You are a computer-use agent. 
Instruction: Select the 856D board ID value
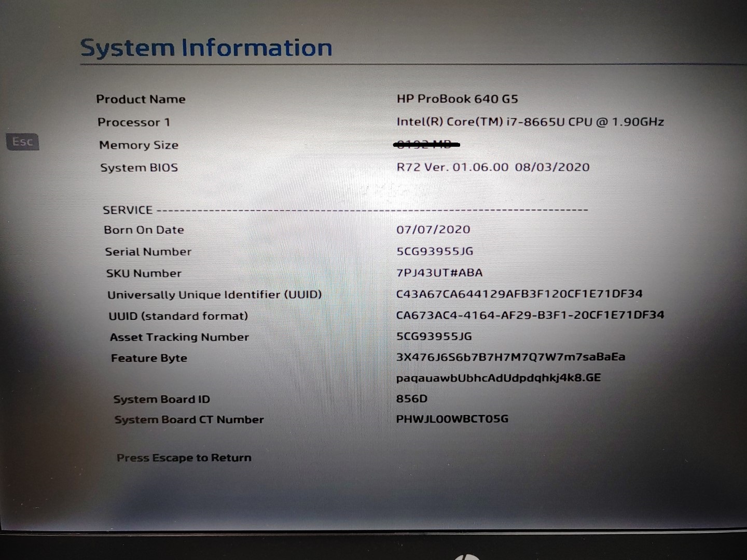[412, 398]
